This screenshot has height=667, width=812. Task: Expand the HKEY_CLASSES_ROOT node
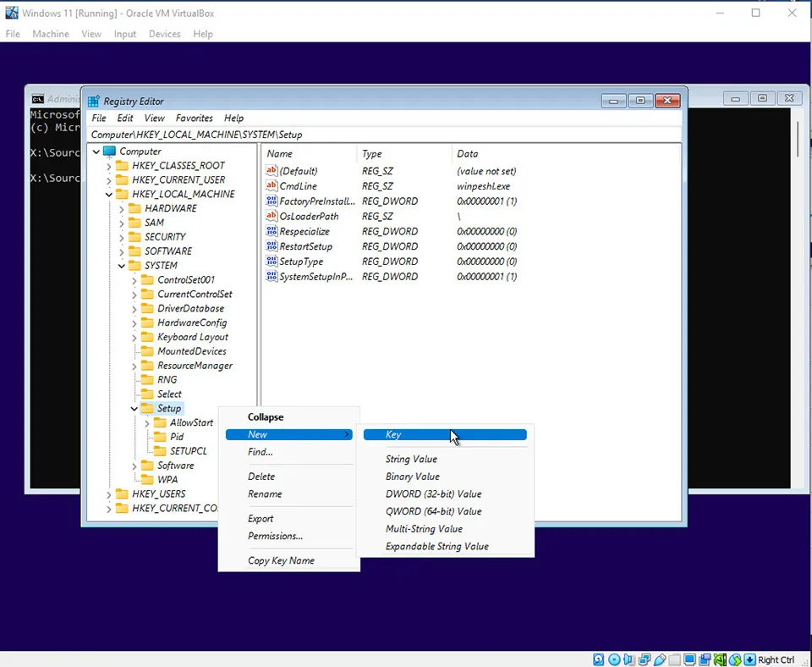(x=109, y=167)
